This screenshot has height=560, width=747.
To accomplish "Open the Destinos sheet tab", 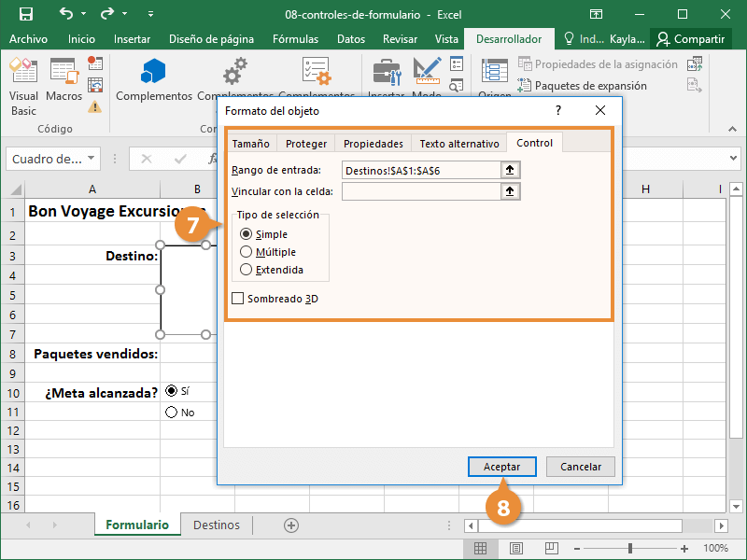I will [x=217, y=525].
